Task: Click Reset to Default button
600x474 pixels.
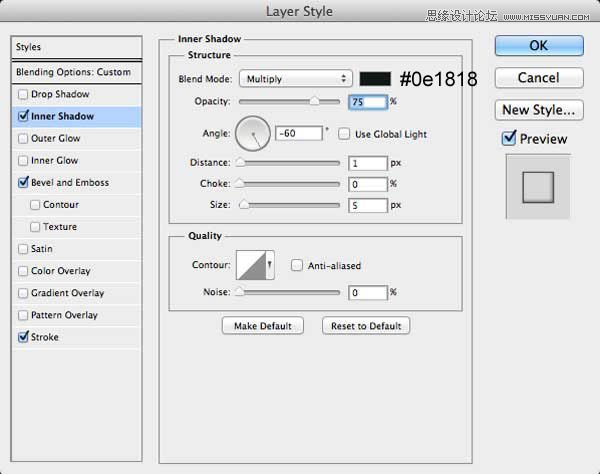Action: (366, 326)
